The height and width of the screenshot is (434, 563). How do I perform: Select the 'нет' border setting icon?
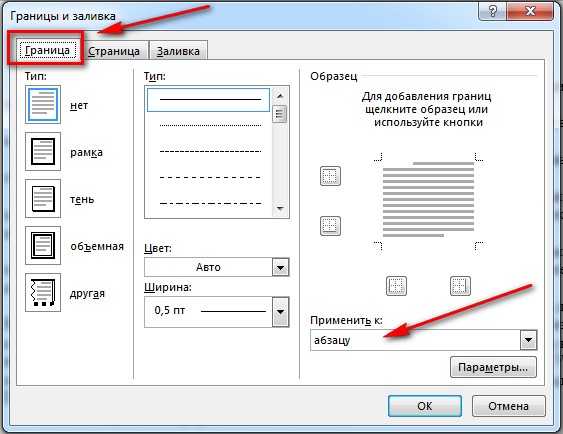tap(43, 104)
